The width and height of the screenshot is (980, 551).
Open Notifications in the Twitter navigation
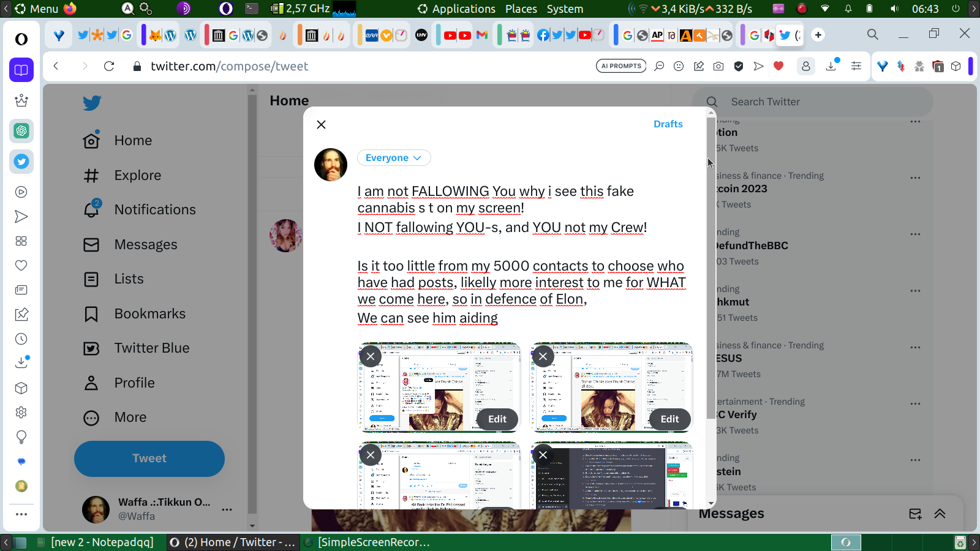coord(140,210)
